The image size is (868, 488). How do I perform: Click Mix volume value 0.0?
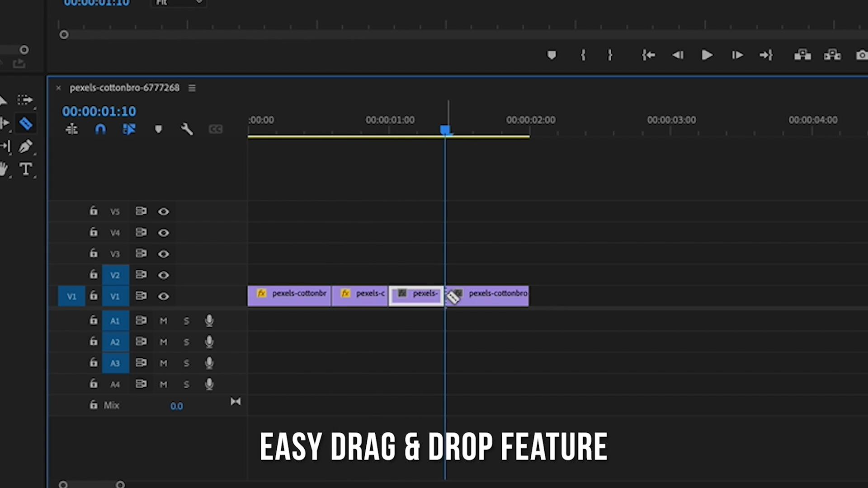click(x=176, y=406)
